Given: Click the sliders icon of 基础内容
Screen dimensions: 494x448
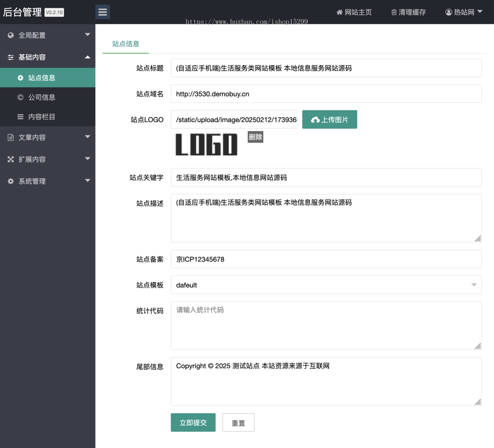Looking at the screenshot, I should (11, 57).
